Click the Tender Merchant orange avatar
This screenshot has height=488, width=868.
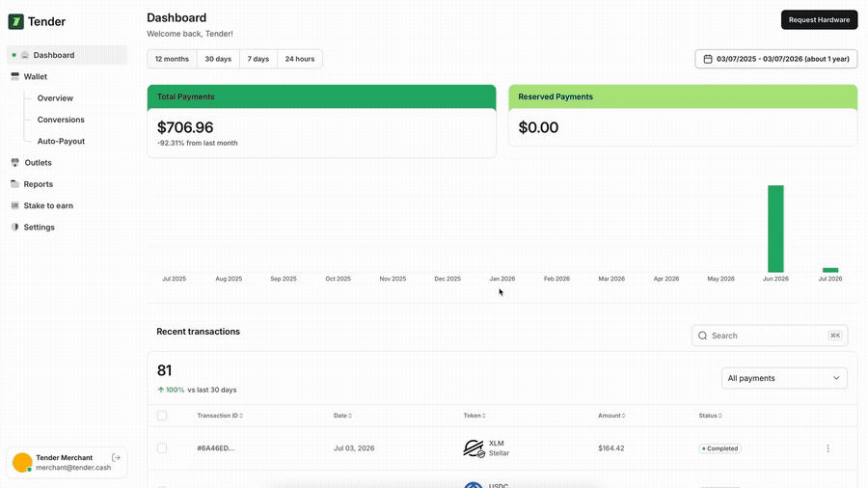[22, 463]
